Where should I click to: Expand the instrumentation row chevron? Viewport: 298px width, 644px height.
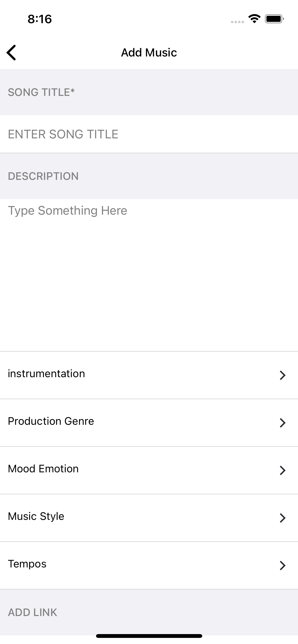282,375
